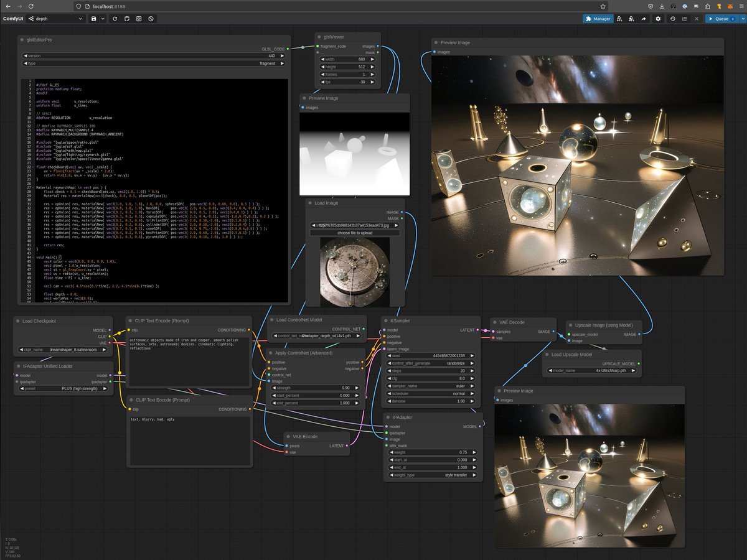Collapse the KSampler node via title dot
This screenshot has height=560, width=747.
tap(385, 320)
